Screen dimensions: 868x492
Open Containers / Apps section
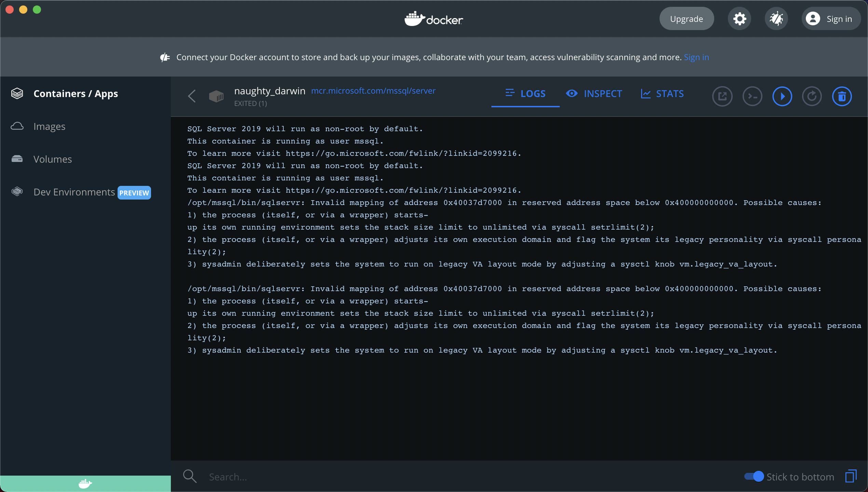pyautogui.click(x=76, y=93)
